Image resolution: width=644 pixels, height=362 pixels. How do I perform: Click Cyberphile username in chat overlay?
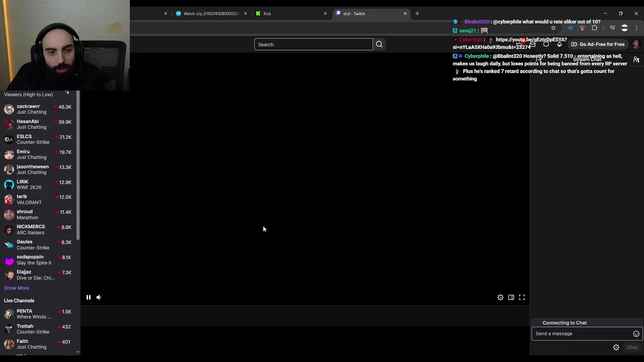tap(476, 56)
